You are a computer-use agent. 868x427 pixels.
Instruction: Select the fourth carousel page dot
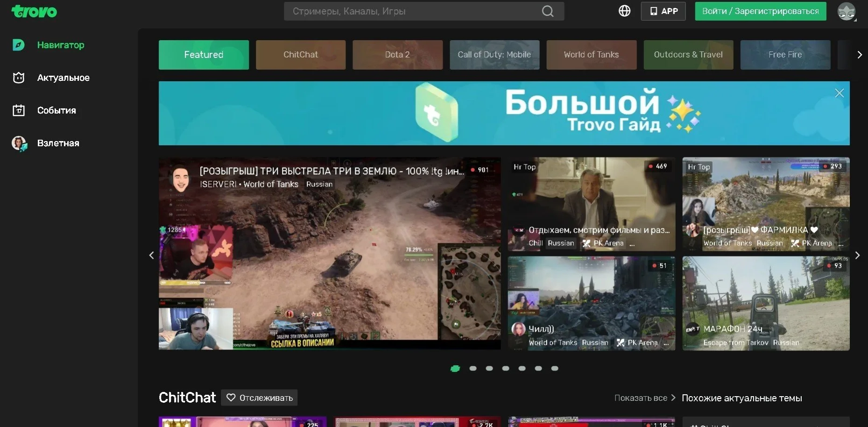[506, 369]
